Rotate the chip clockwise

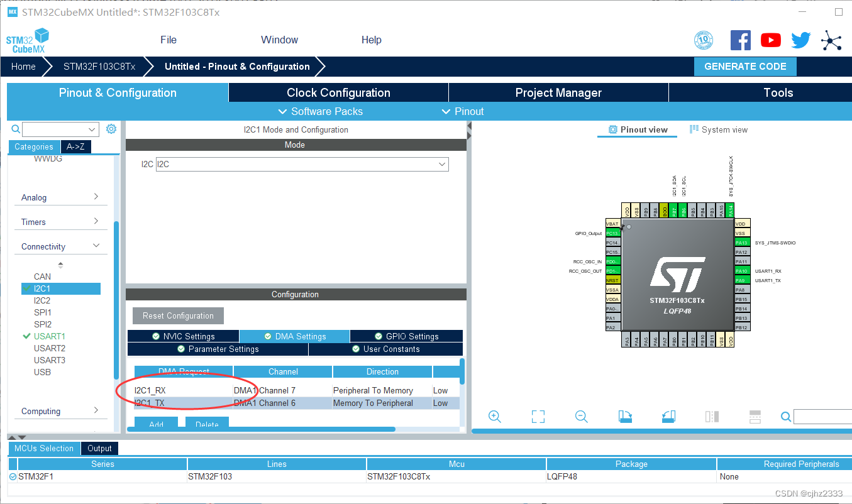[625, 417]
